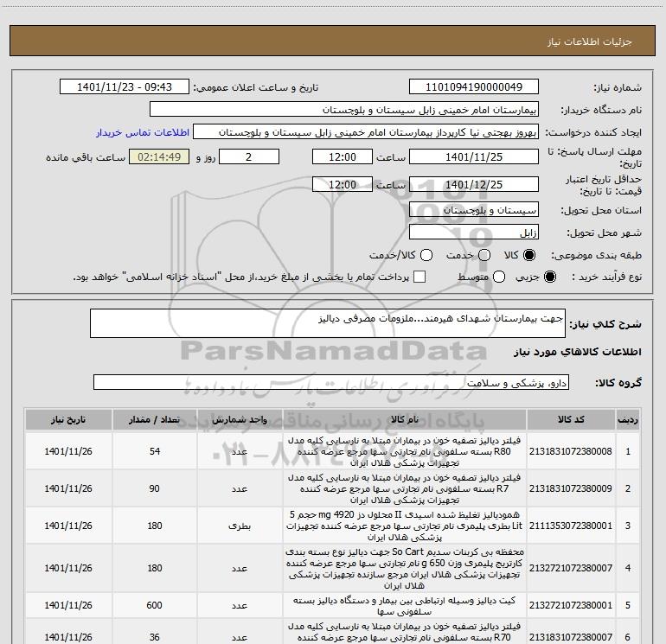
Task: Click quantity 90 in row 2
Action: [x=155, y=488]
